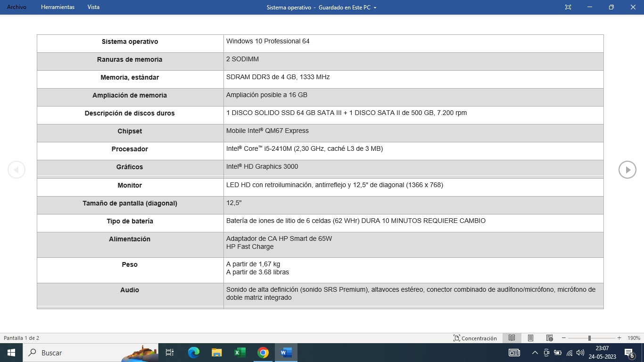
Task: Open Google Chrome from the taskbar
Action: 263,353
